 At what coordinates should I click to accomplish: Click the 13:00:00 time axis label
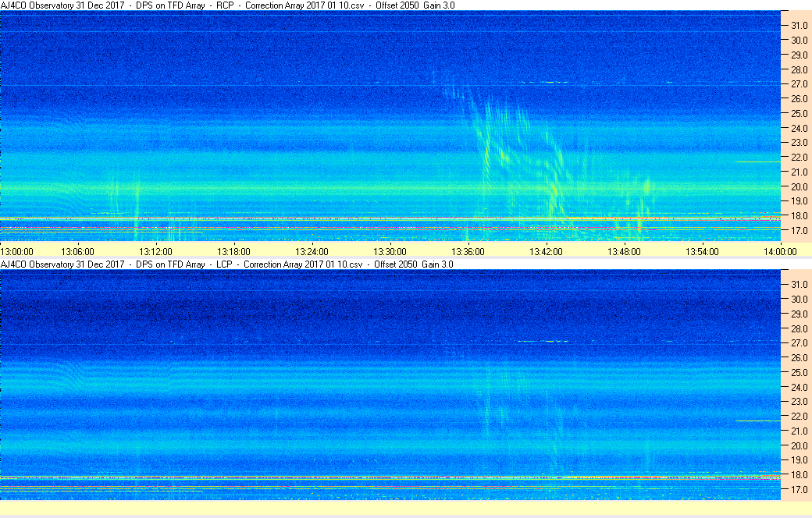coord(16,251)
